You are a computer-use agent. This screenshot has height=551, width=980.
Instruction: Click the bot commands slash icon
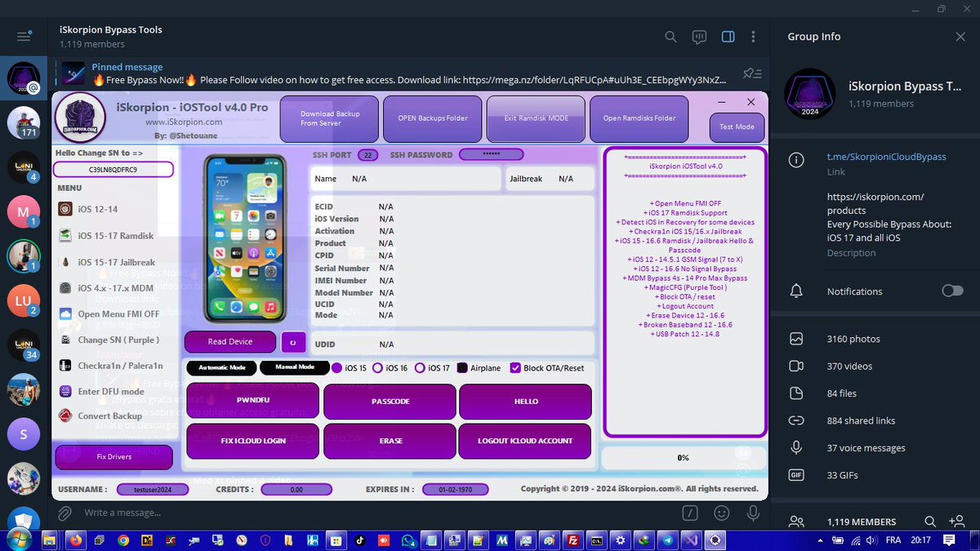(x=691, y=513)
